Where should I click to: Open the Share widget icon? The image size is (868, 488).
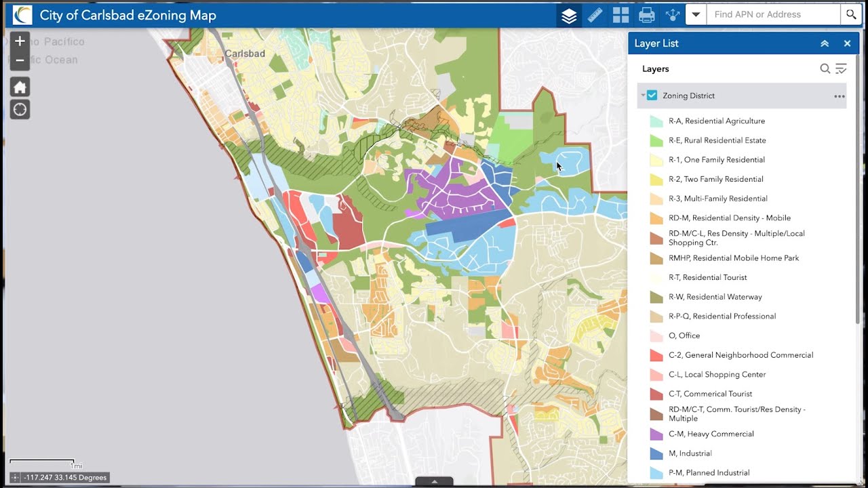[672, 15]
